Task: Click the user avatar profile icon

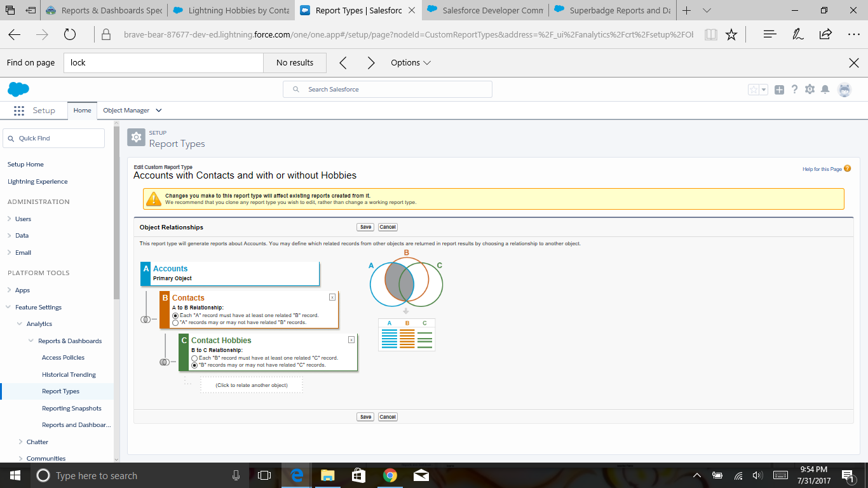Action: coord(844,90)
